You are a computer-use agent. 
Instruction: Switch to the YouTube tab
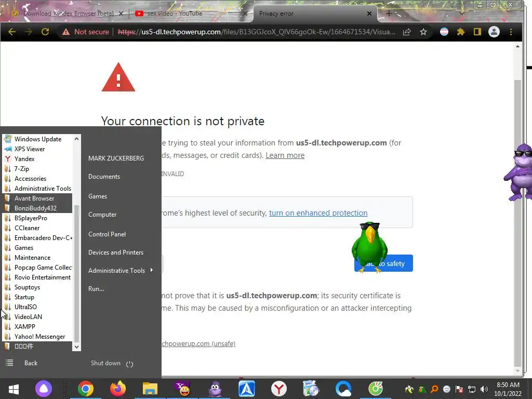175,14
